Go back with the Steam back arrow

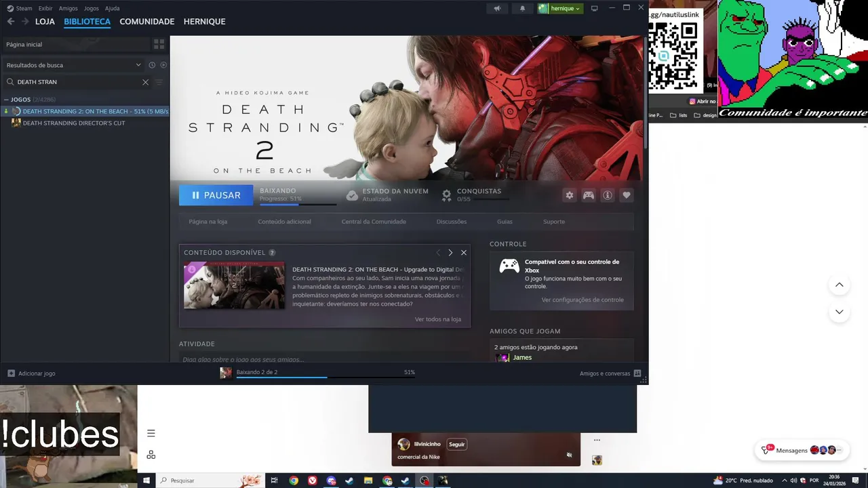click(10, 22)
